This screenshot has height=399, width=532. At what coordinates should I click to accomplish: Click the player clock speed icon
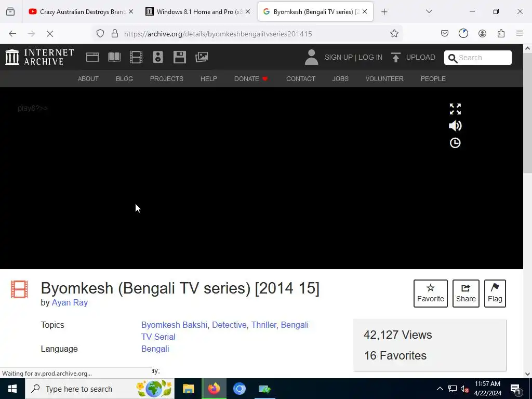point(455,143)
